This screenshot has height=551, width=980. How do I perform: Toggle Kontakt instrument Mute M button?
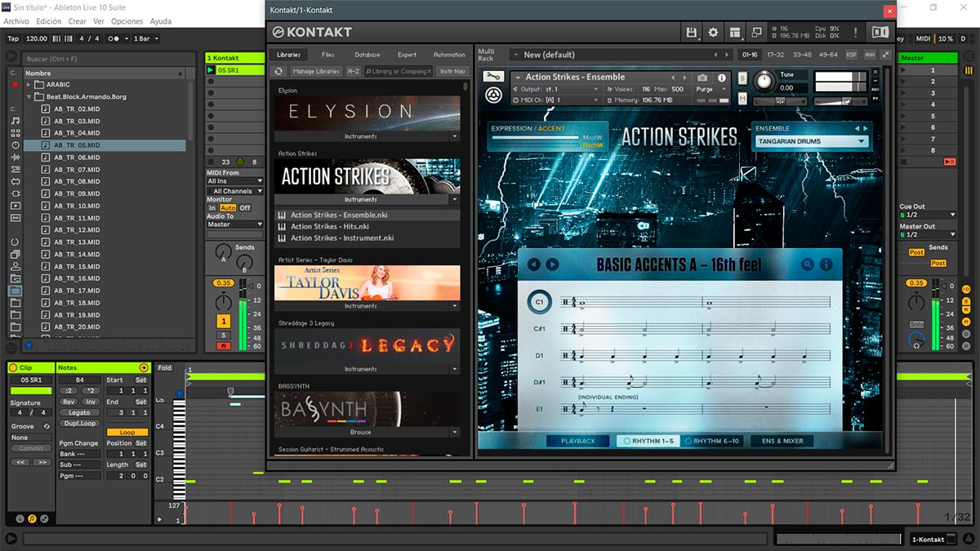click(742, 99)
